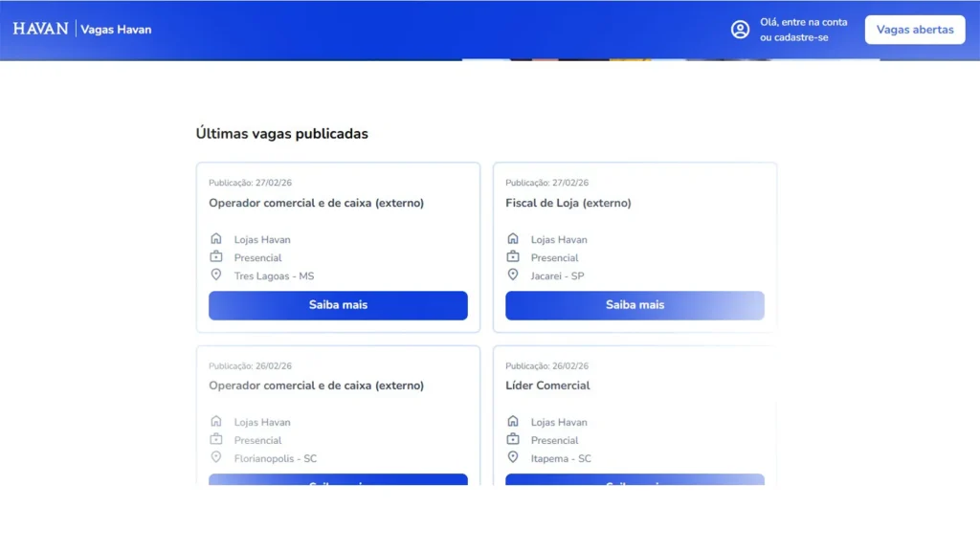
Task: Click the store icon in the Líder Comercial card
Action: click(513, 422)
